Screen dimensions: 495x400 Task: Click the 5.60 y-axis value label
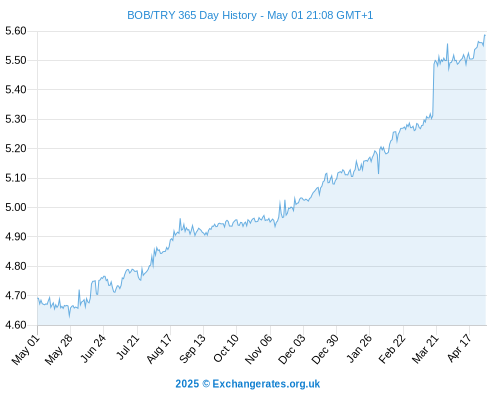16,31
